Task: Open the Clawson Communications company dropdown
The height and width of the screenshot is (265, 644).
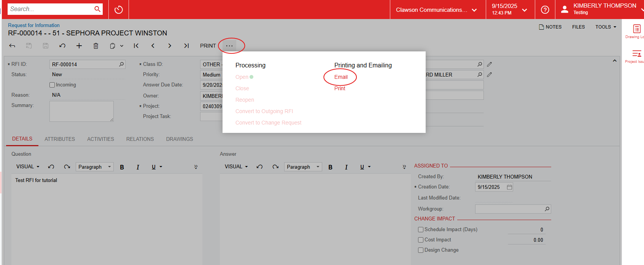Action: [x=436, y=10]
